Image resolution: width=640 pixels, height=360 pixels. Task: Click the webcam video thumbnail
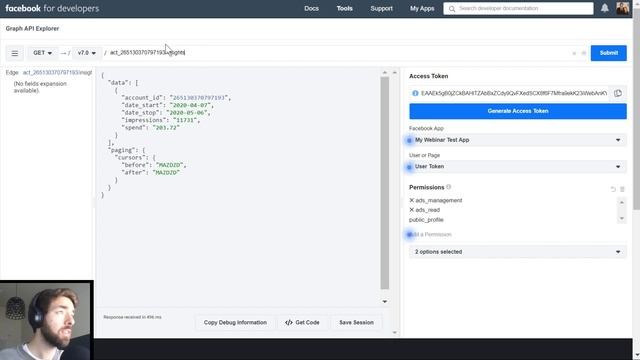click(47, 320)
